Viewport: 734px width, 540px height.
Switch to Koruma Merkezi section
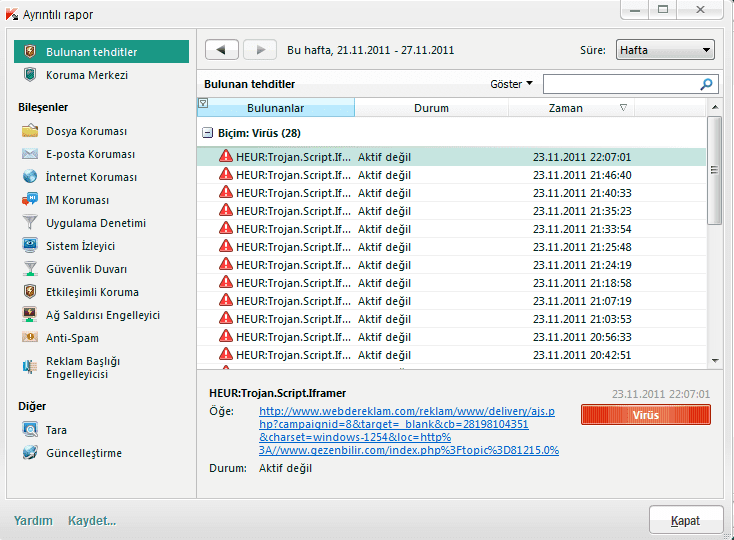(x=86, y=75)
